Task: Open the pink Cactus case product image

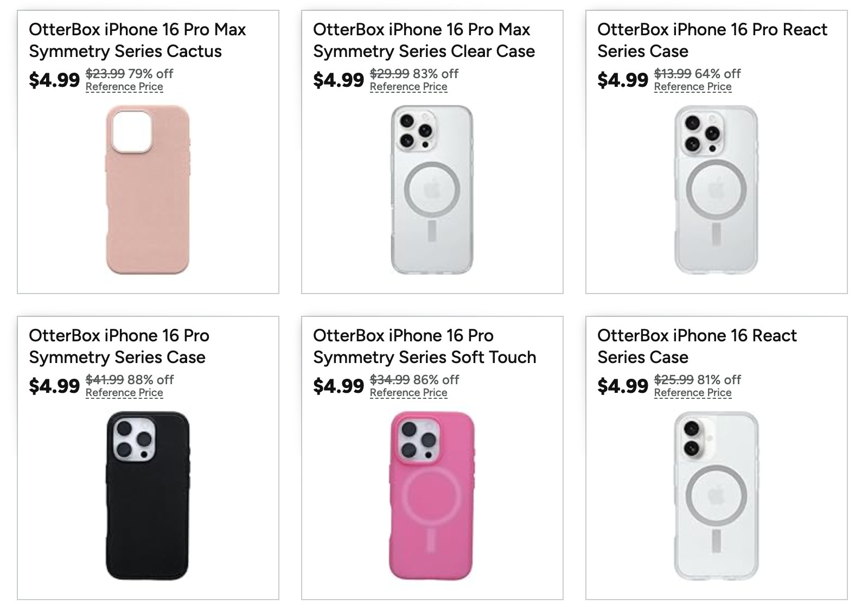Action: [148, 190]
